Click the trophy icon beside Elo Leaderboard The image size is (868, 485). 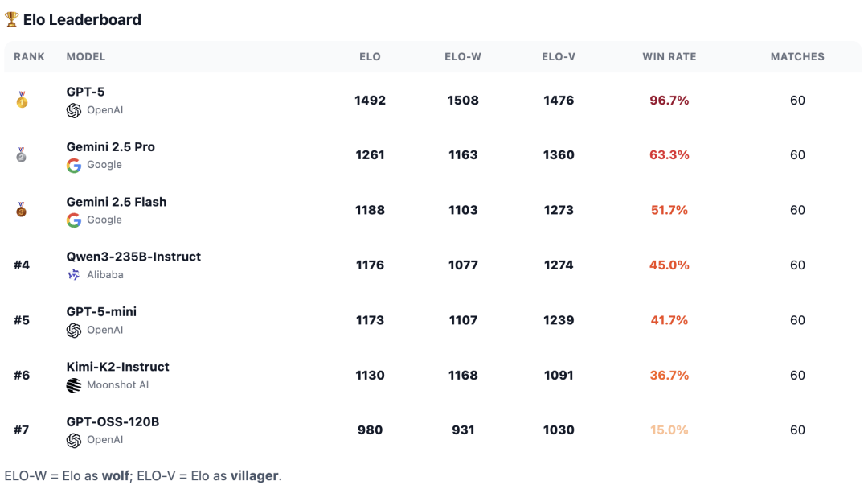click(x=12, y=20)
